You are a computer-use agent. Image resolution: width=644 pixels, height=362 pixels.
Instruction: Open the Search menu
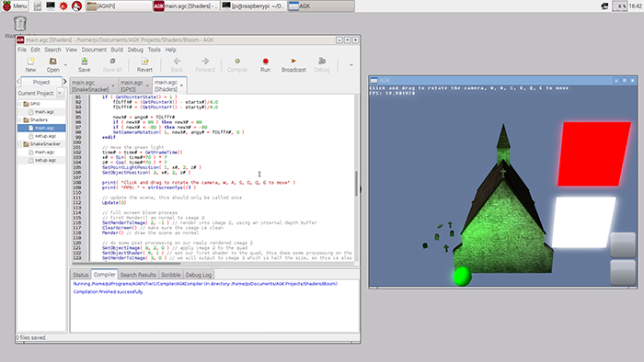[52, 50]
